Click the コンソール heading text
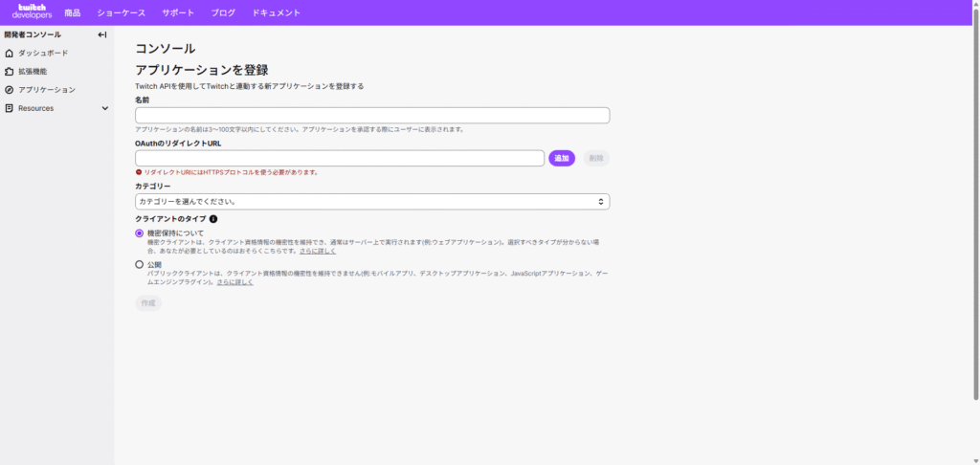The width and height of the screenshot is (980, 465). 165,48
